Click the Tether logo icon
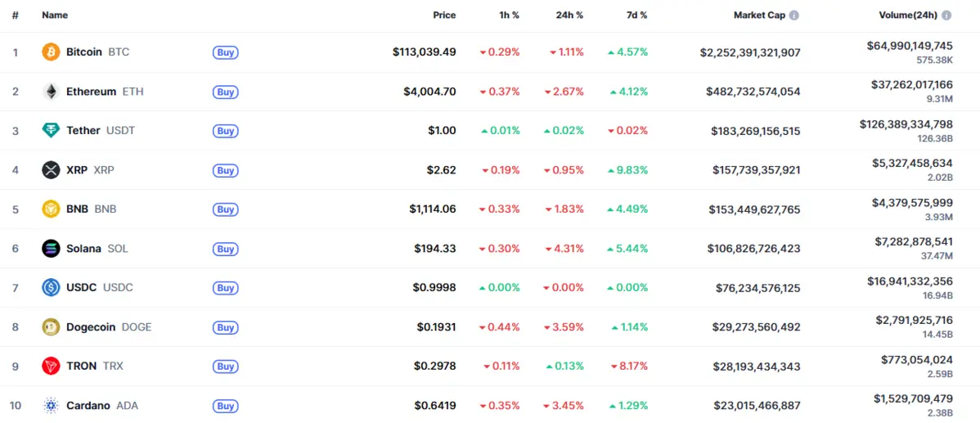The width and height of the screenshot is (980, 423). pos(51,131)
